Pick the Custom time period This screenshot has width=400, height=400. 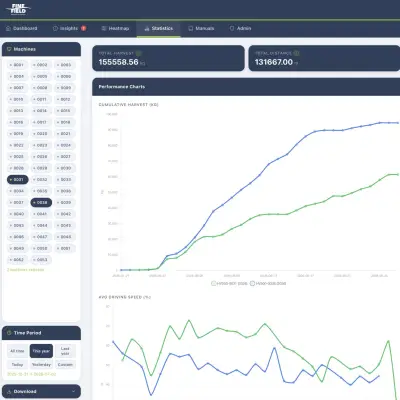point(65,365)
